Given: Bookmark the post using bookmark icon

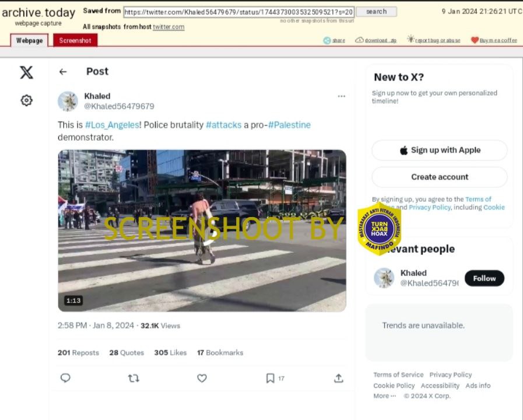Looking at the screenshot, I should coord(270,378).
